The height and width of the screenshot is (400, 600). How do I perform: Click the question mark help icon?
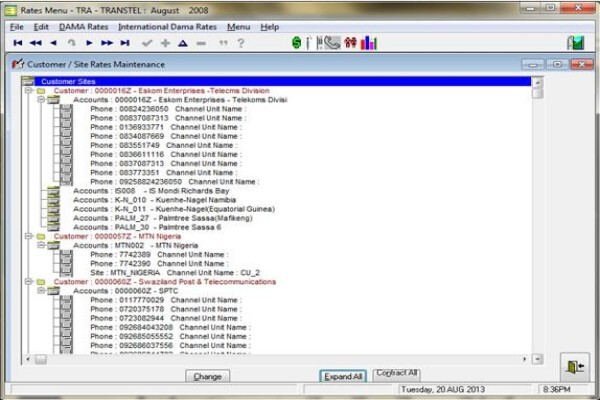[241, 43]
